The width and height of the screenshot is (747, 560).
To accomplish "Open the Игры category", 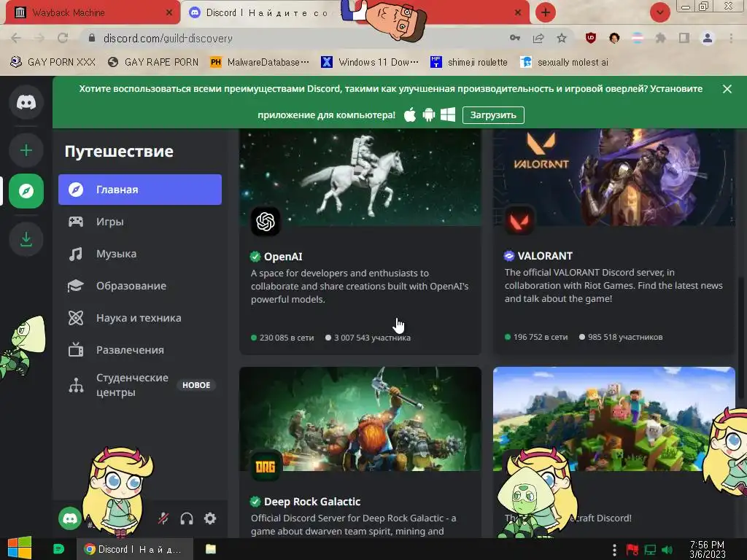I will coord(140,222).
